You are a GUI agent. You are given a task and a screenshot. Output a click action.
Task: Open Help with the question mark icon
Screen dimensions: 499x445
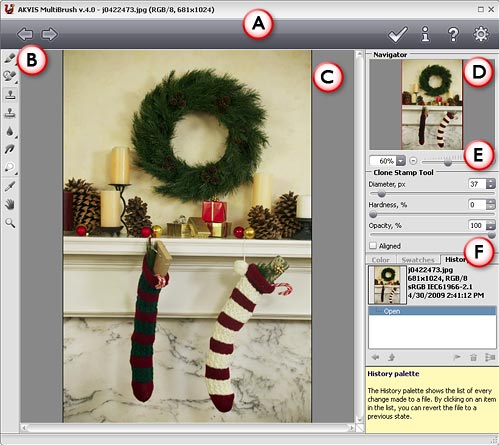point(453,34)
